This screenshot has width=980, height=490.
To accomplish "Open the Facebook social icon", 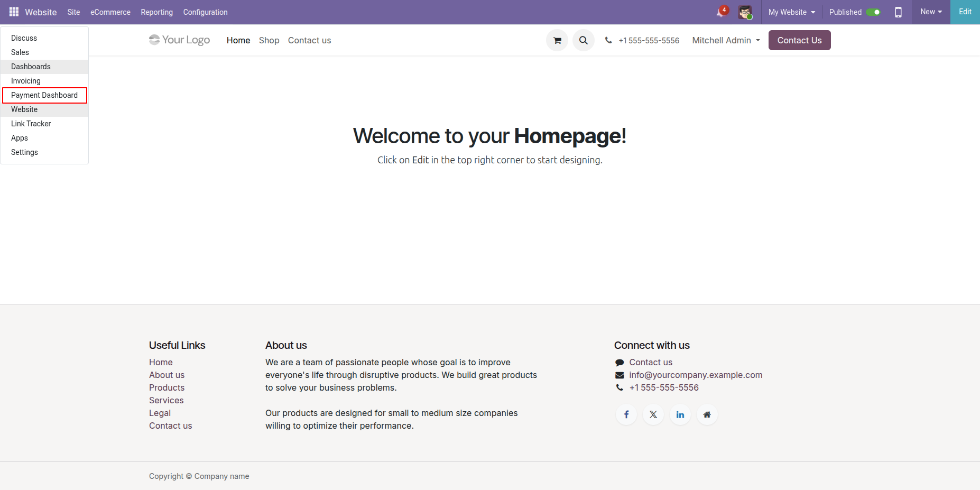I will [x=626, y=414].
